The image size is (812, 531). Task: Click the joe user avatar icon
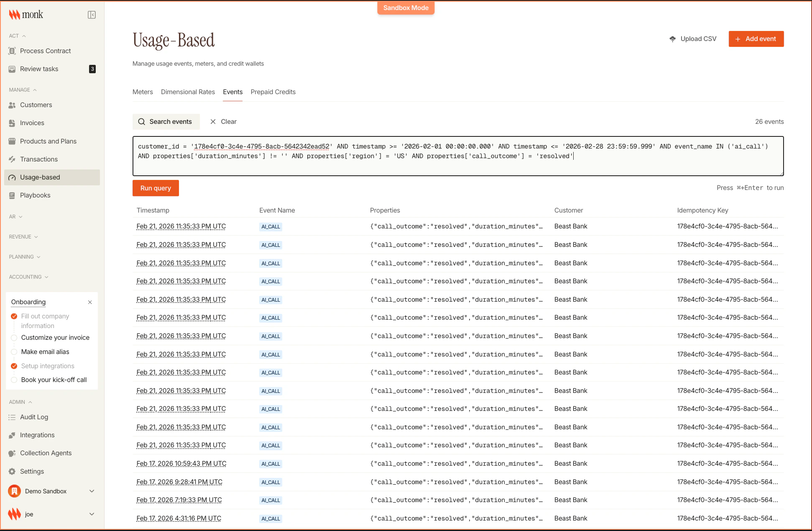[15, 514]
